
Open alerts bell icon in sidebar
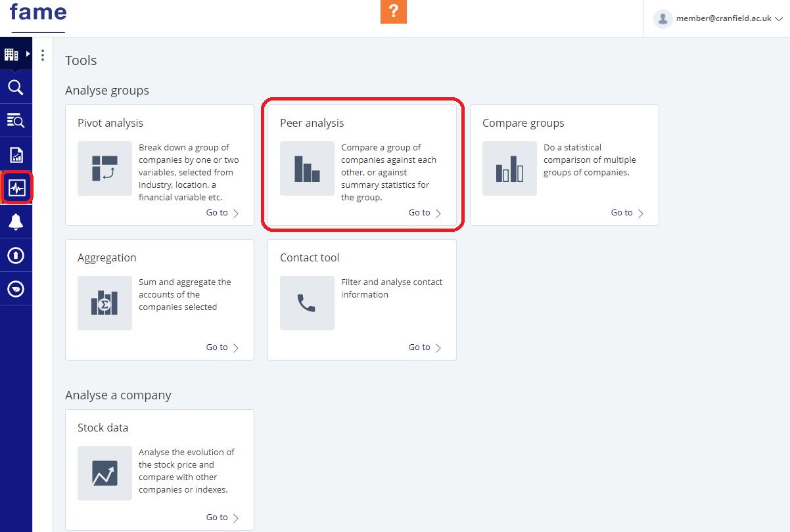[16, 222]
